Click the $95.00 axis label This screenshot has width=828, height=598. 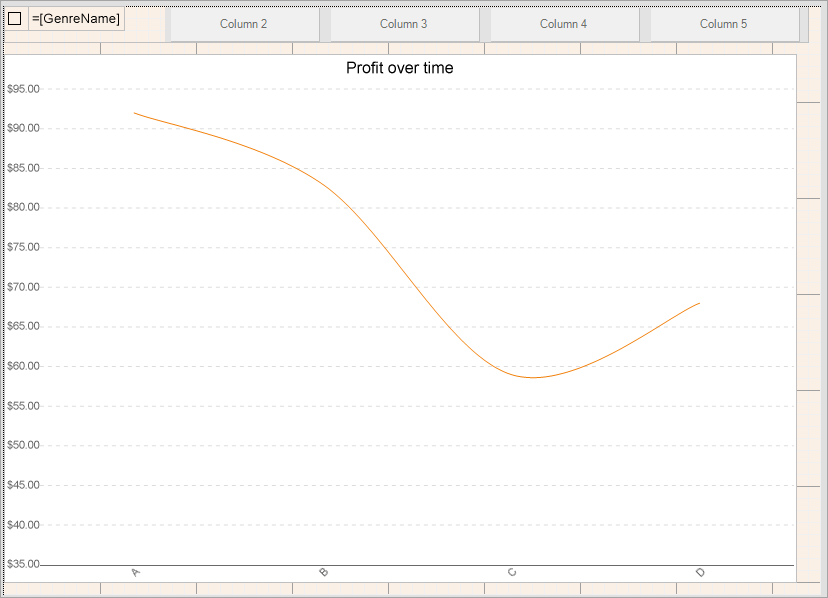23,89
